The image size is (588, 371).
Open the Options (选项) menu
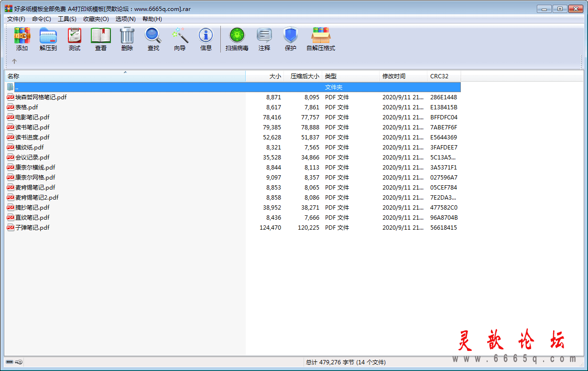point(126,19)
